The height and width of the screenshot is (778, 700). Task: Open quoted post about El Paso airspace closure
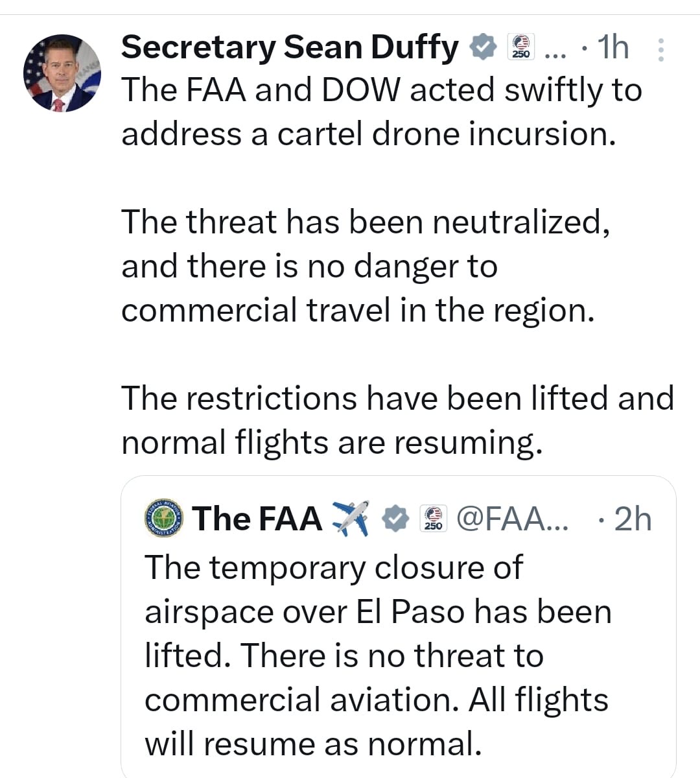376,655
